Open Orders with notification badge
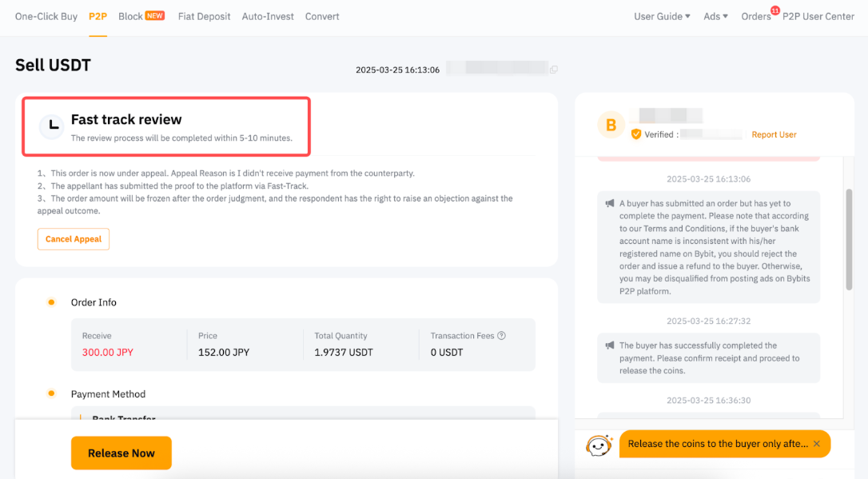The image size is (868, 479). tap(756, 16)
